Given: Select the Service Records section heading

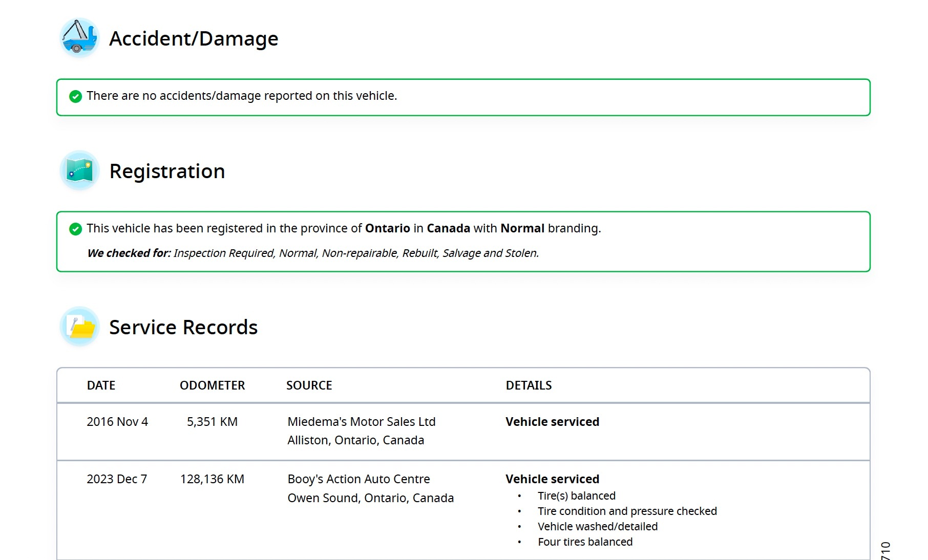Looking at the screenshot, I should click(x=183, y=328).
